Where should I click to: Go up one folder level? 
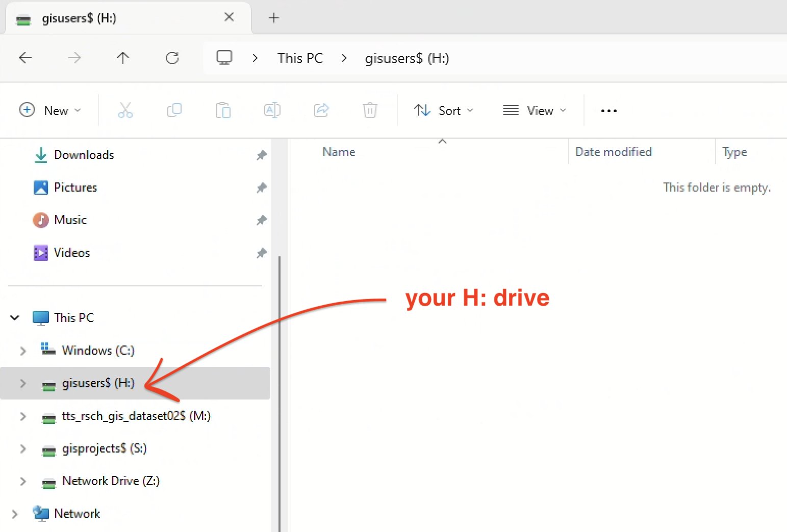tap(123, 58)
